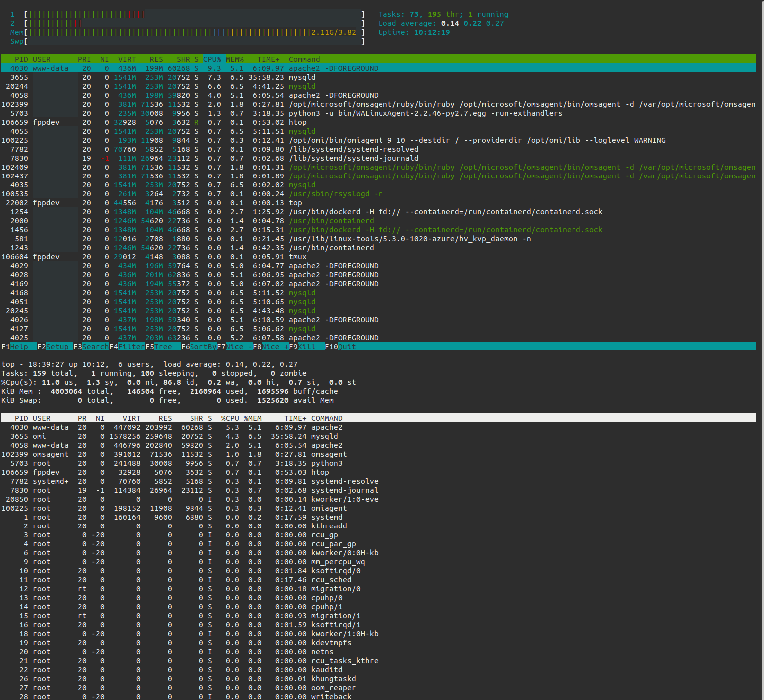
Task: Activate Search in the htop function bar
Action: pyautogui.click(x=92, y=347)
